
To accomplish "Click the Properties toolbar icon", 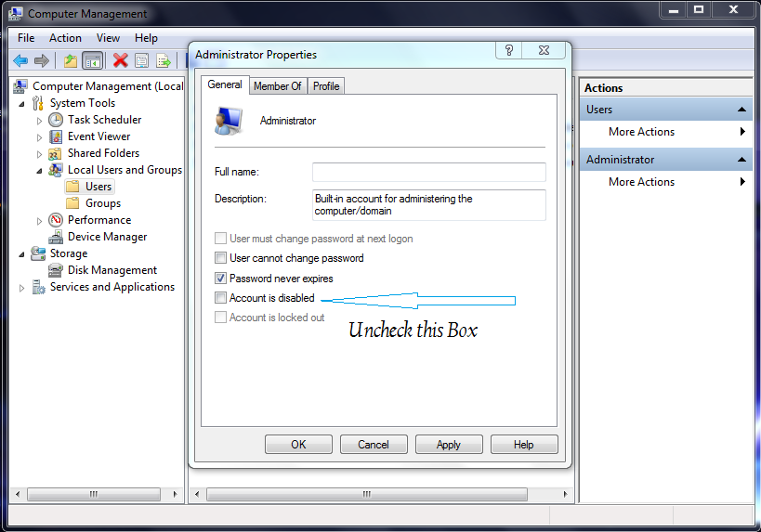I will click(x=142, y=60).
